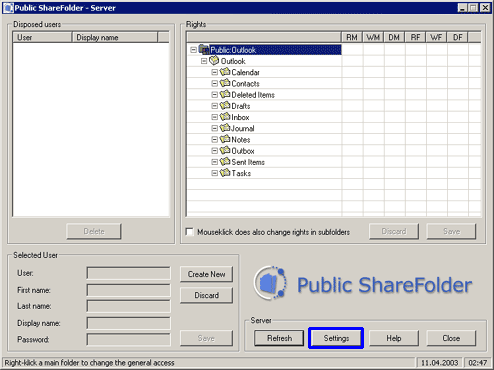Toggle the Drafts node expander
Image resolution: width=494 pixels, height=370 pixels.
click(215, 106)
